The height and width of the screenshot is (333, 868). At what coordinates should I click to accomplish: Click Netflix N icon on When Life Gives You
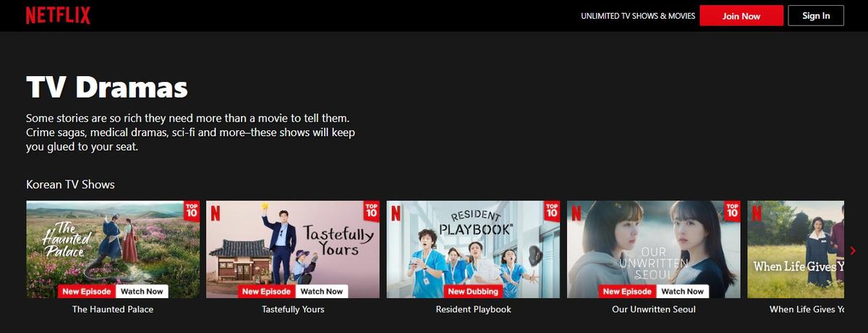(x=756, y=213)
